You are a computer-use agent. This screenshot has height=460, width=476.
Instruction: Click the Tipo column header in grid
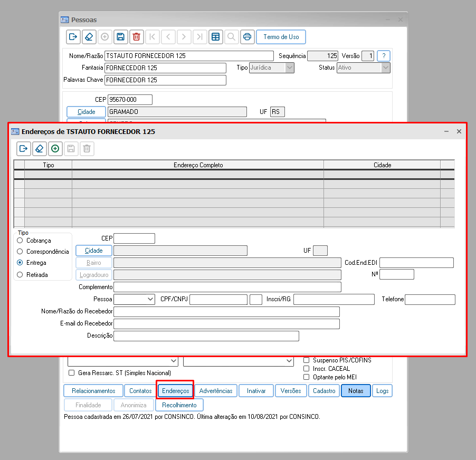(49, 165)
